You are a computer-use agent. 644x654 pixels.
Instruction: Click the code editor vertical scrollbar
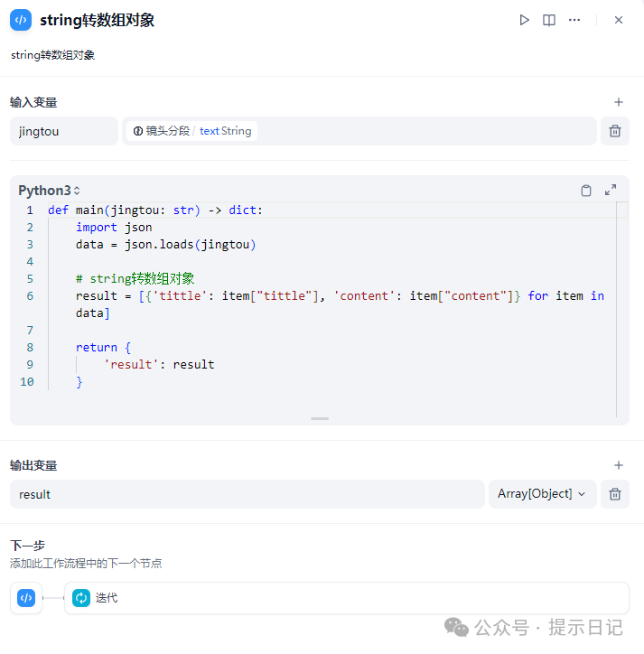(x=622, y=310)
